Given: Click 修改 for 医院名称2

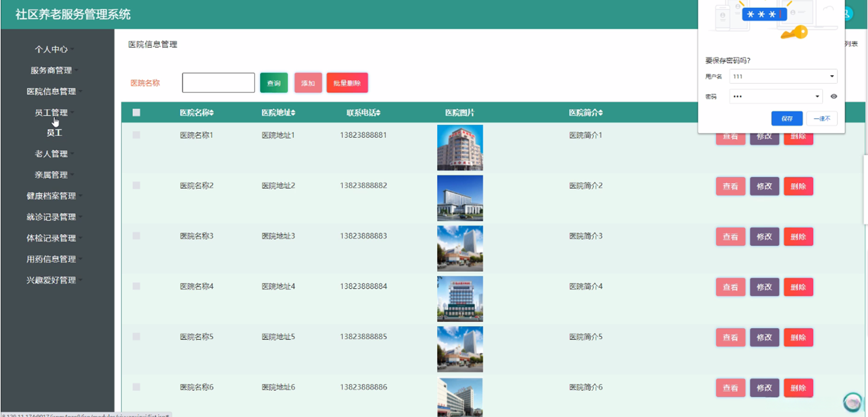Looking at the screenshot, I should click(764, 186).
